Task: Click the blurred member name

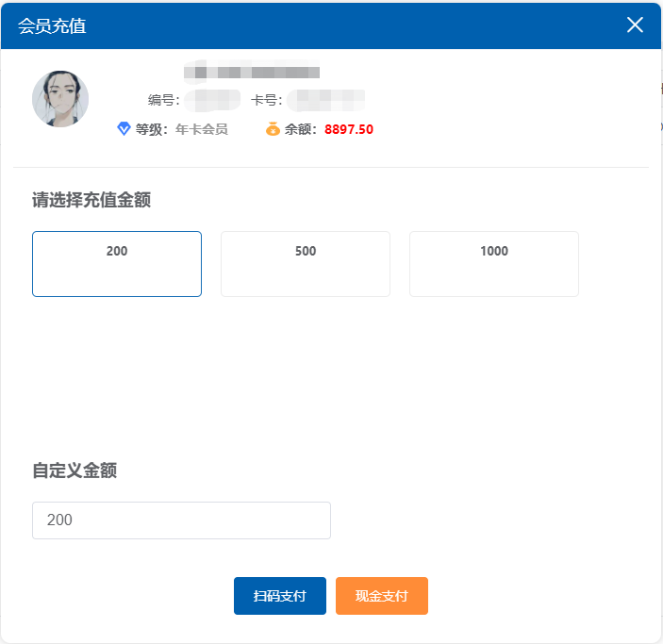Action: (x=251, y=71)
